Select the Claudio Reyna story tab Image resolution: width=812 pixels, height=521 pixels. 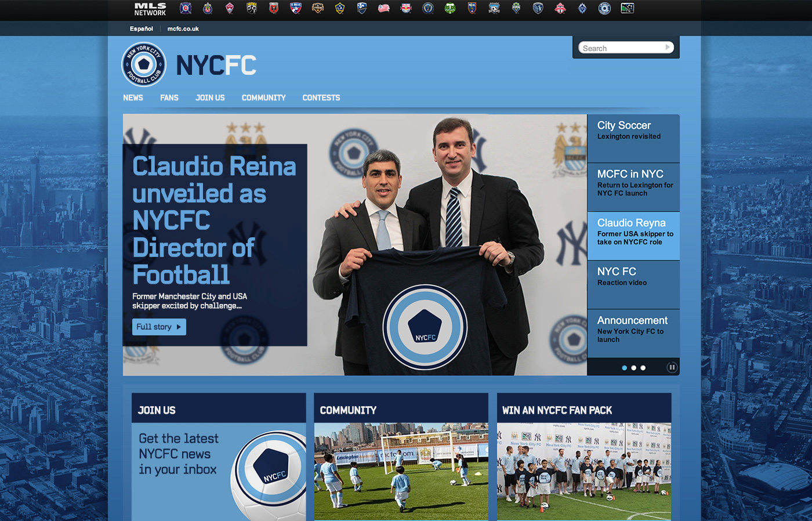(633, 236)
